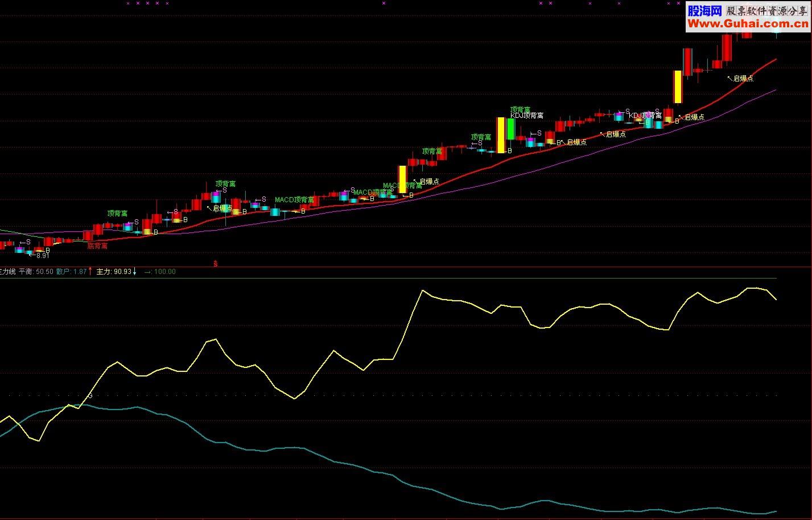Viewport: 812px width, 520px height.
Task: Click the down arrow beside 主力 value
Action: tap(135, 272)
